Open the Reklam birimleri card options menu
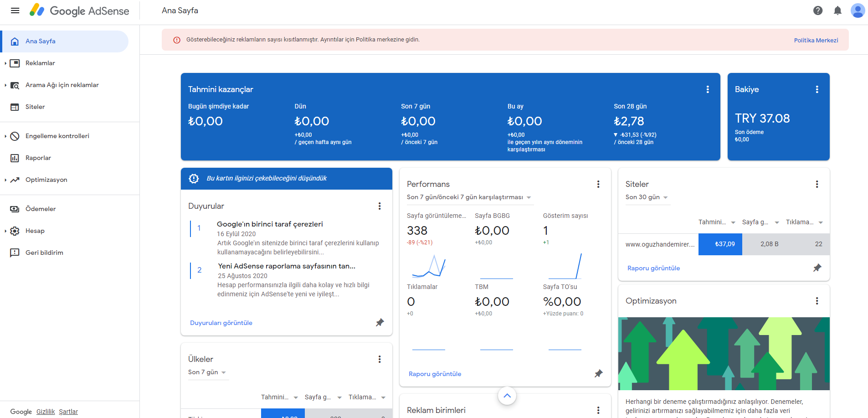The height and width of the screenshot is (418, 868). coord(598,410)
